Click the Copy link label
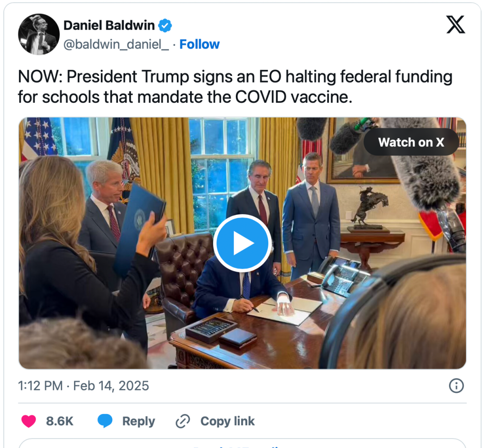The image size is (483, 448). pyautogui.click(x=228, y=421)
